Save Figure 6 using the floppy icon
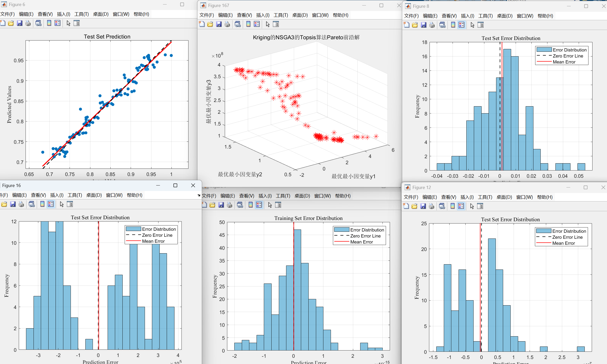The width and height of the screenshot is (607, 364). coord(20,23)
